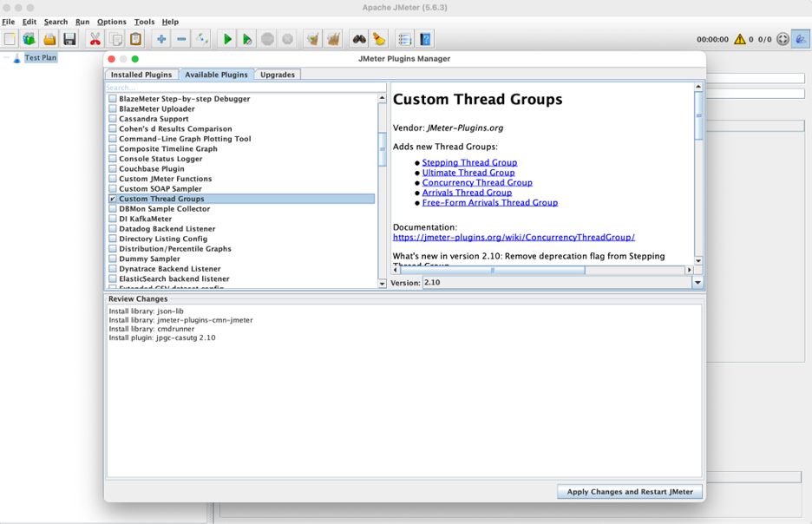Start the test with green play icon

click(x=227, y=39)
